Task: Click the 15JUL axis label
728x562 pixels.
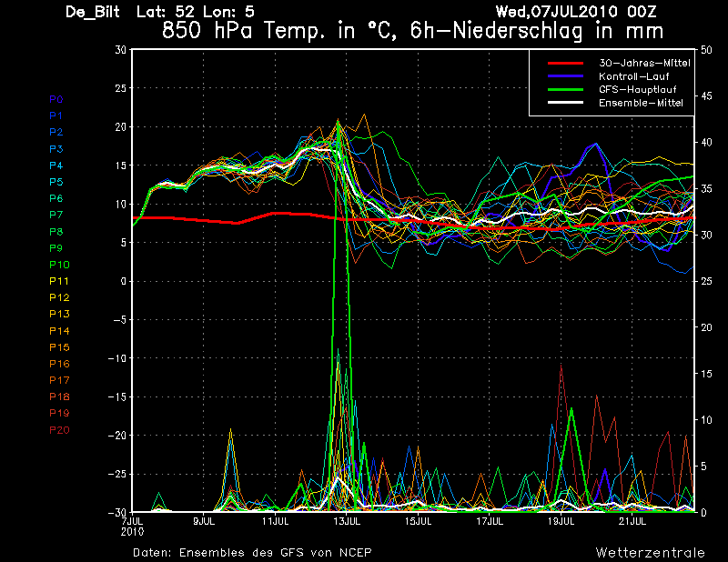Action: tap(419, 521)
